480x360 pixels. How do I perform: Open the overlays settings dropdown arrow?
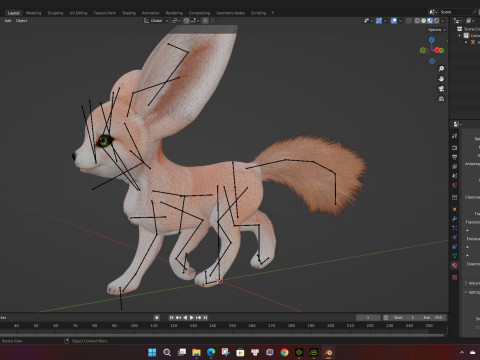click(x=400, y=21)
